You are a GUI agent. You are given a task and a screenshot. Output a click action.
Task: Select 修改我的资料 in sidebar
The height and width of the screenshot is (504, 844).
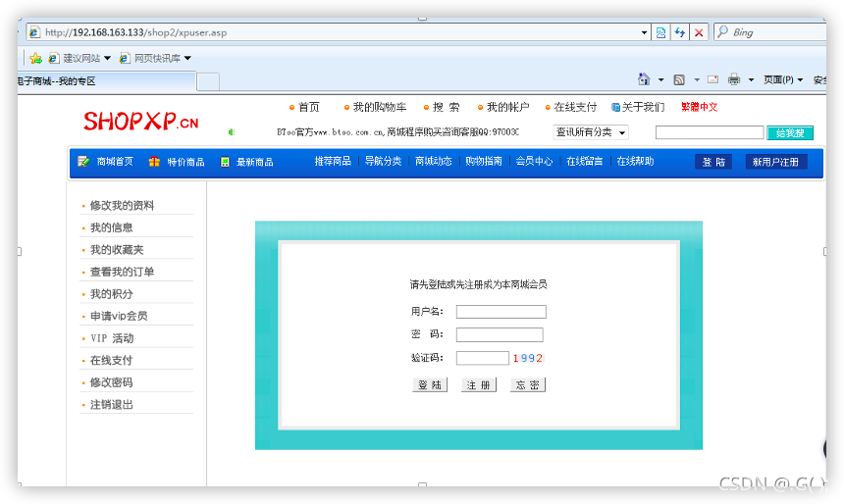point(122,206)
